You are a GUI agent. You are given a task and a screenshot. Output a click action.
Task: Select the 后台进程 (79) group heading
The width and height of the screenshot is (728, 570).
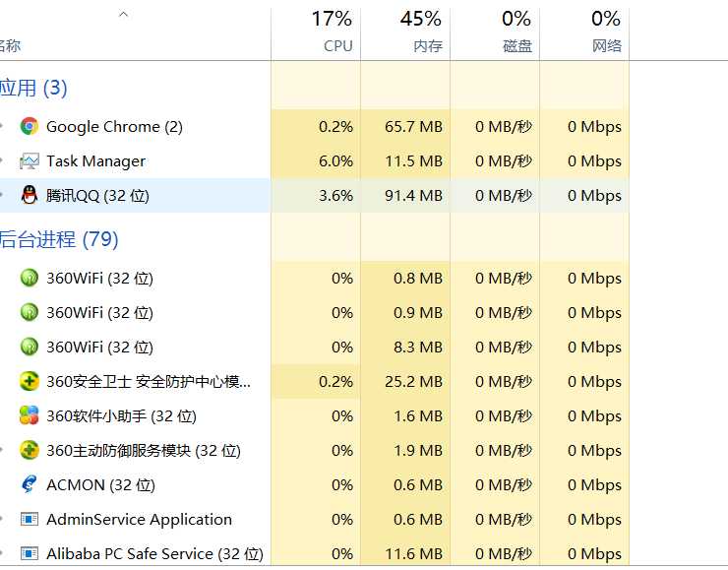[x=58, y=239]
